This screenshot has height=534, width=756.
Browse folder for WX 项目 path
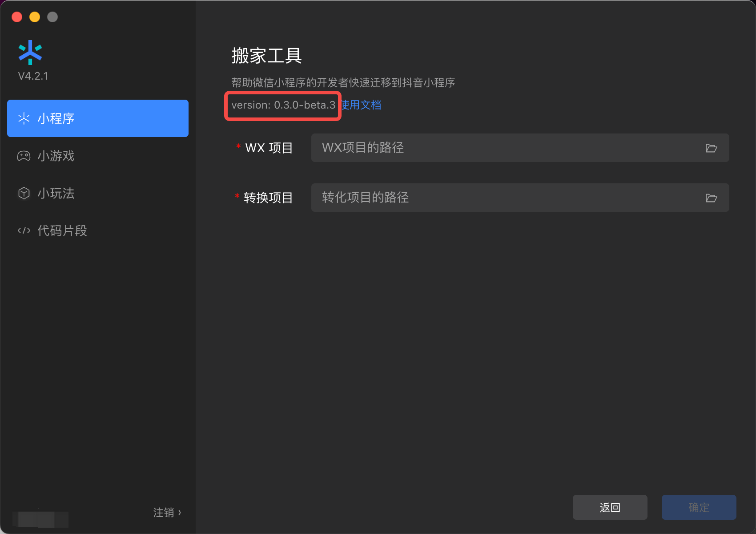711,148
